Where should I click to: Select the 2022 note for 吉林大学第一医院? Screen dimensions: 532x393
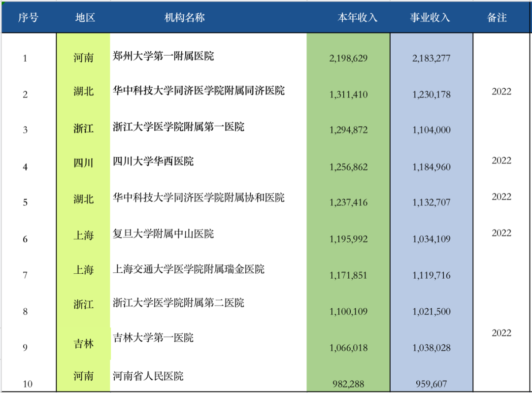501,333
